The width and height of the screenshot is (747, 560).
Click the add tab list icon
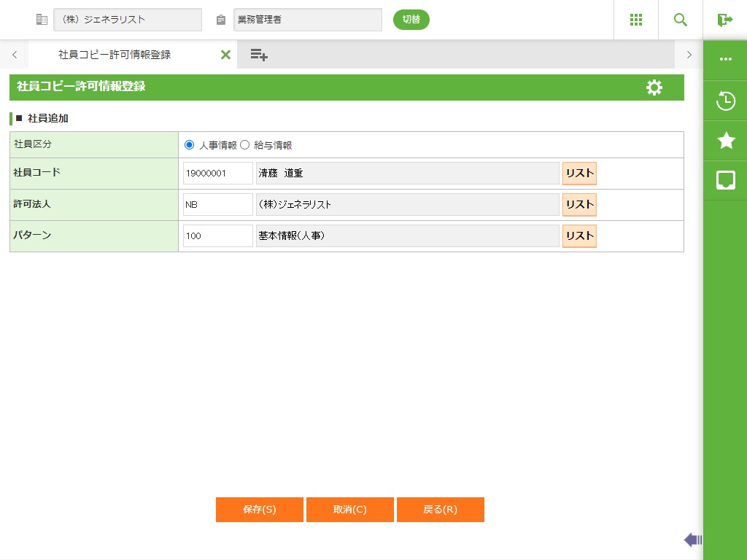click(259, 55)
